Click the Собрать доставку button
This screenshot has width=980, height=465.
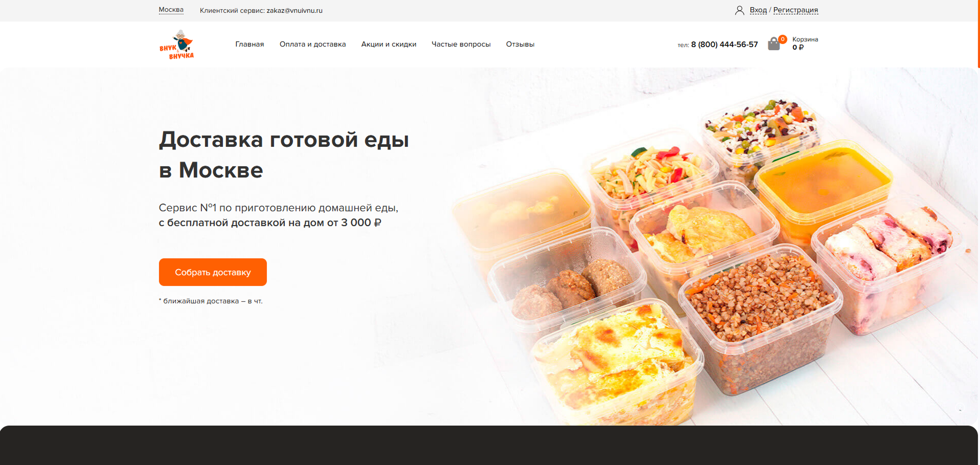point(213,272)
